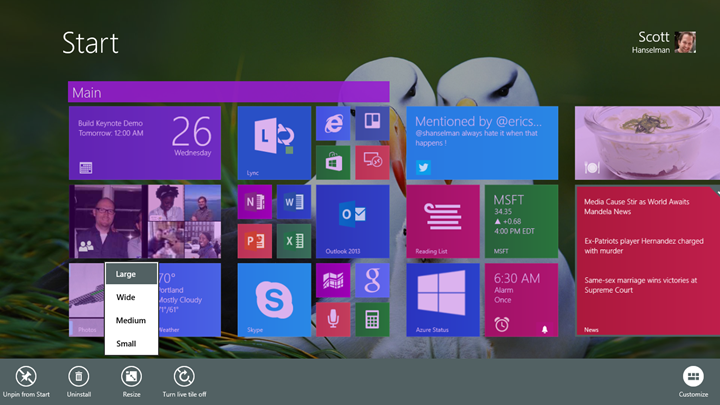Click Unpin from Start button

(26, 382)
